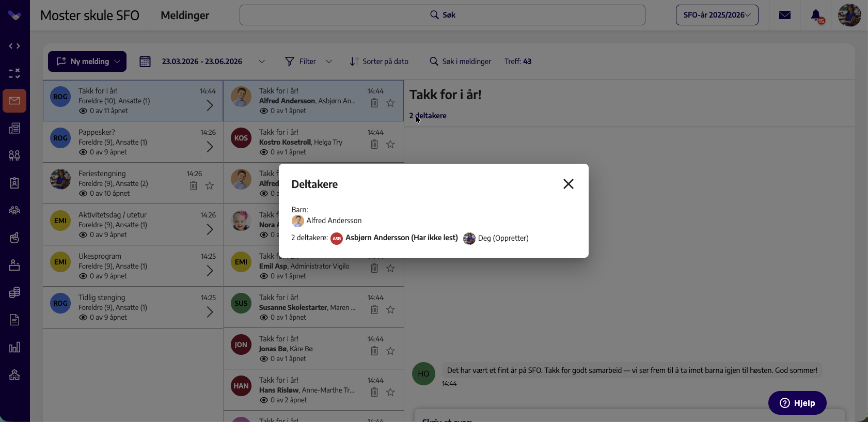Close the Deltakere dialog

(x=569, y=184)
